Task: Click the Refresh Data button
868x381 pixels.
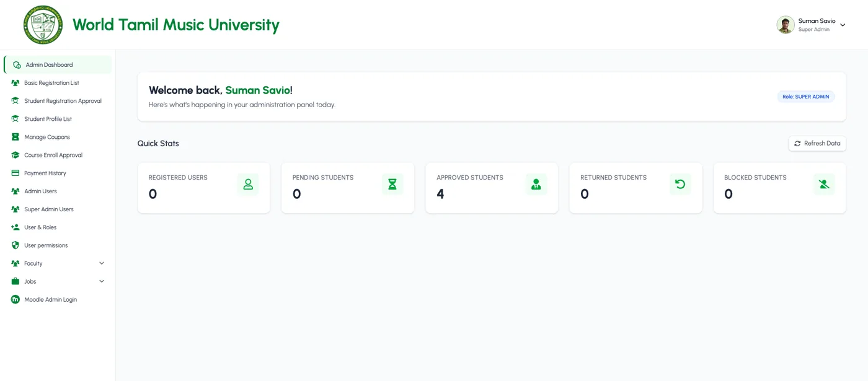Action: 817,143
